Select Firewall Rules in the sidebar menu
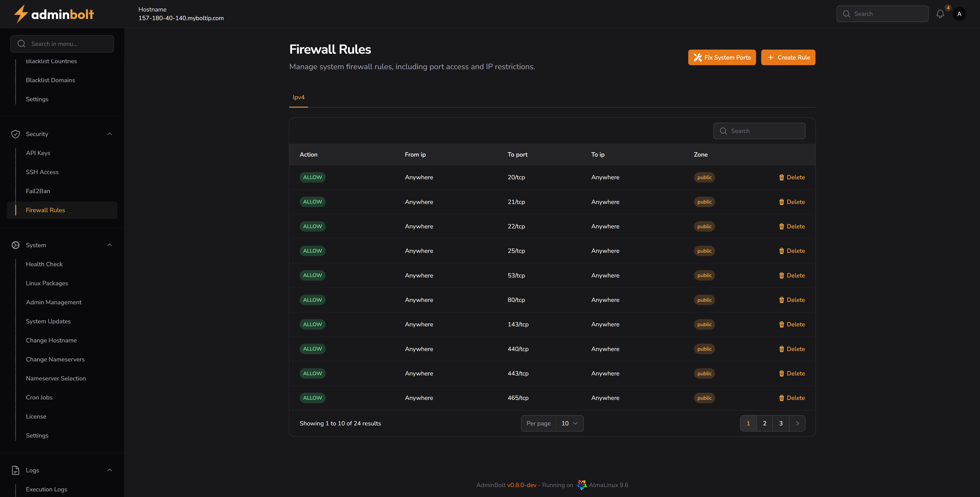Viewport: 980px width, 497px height. (45, 210)
